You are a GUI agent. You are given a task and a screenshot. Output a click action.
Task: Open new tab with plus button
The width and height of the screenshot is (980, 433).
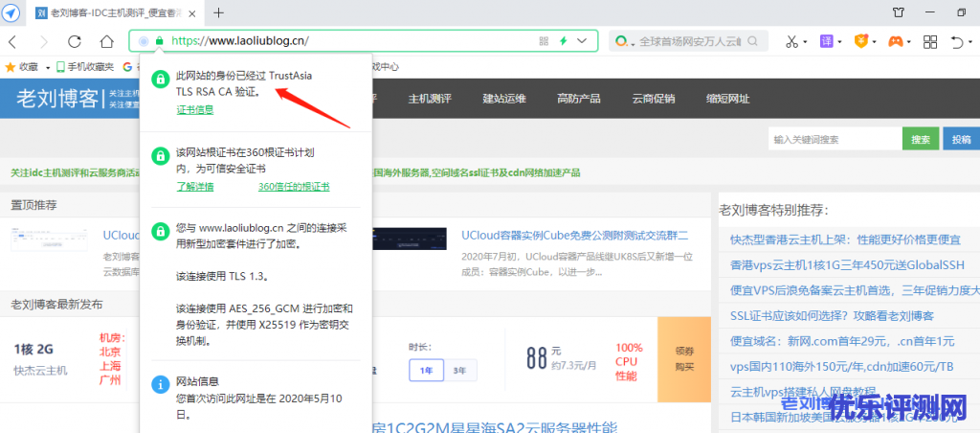[218, 12]
